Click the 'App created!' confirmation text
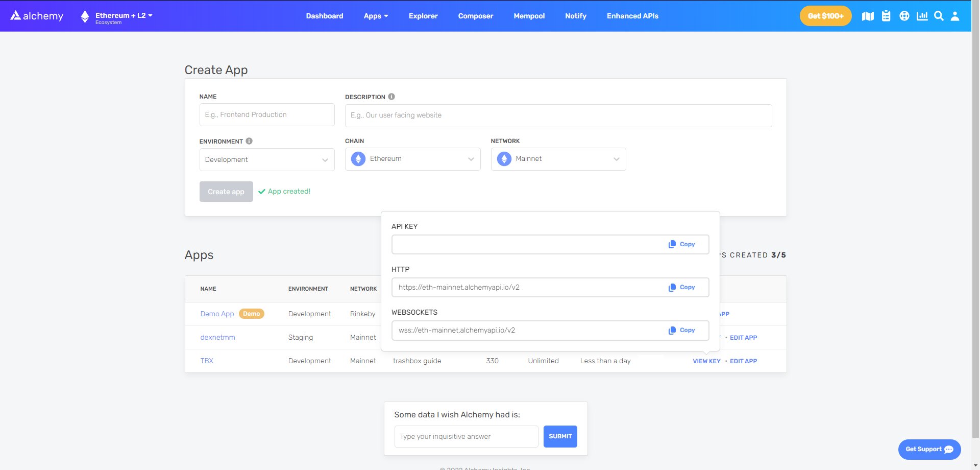 point(289,191)
